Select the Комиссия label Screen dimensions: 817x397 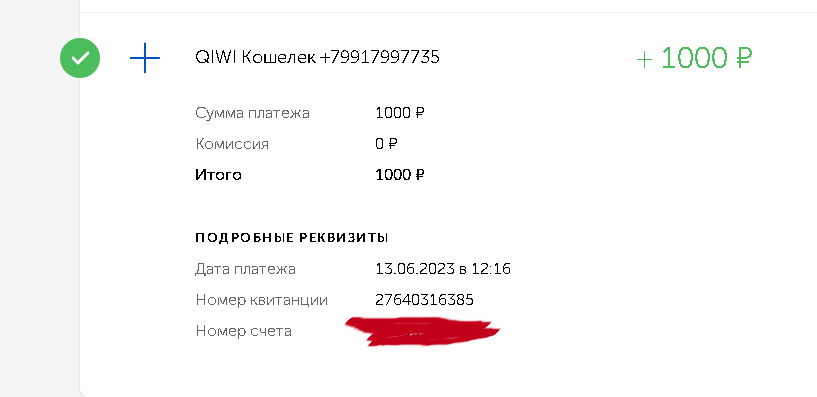232,144
